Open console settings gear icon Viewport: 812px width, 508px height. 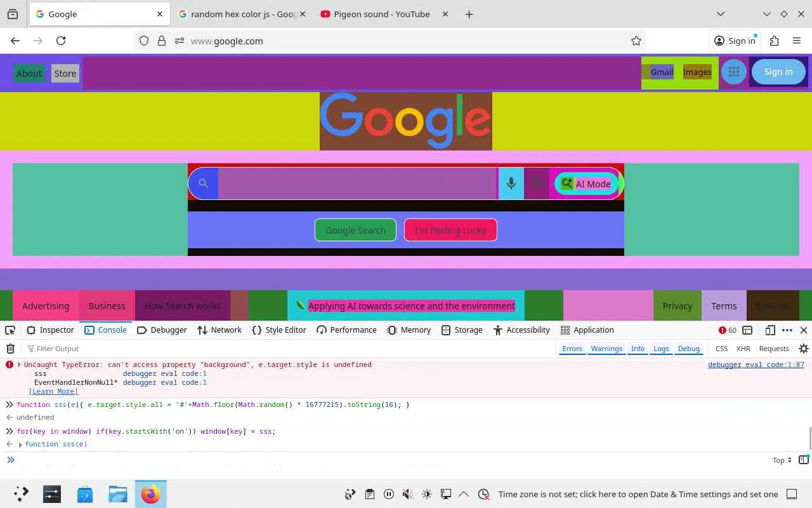(804, 349)
